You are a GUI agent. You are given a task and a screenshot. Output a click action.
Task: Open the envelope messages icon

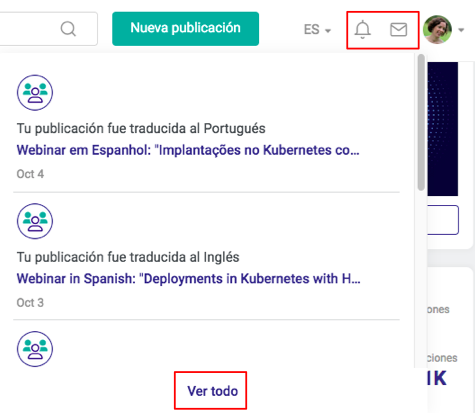[x=398, y=29]
